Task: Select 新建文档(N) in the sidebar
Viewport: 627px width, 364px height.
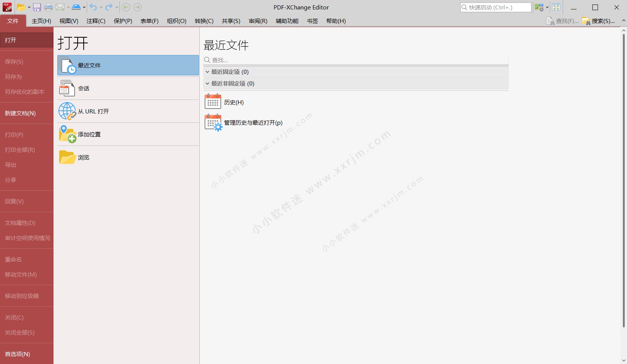Action: coord(20,113)
